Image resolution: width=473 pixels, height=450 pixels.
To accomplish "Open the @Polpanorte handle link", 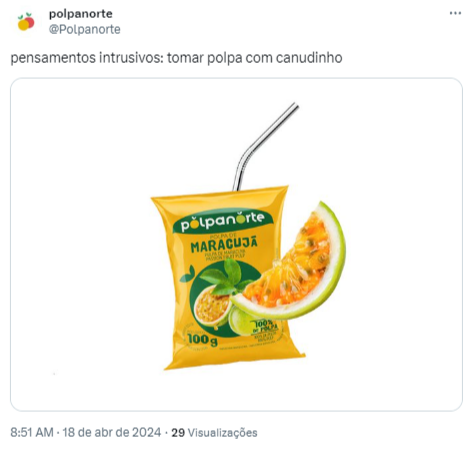I will [x=85, y=29].
